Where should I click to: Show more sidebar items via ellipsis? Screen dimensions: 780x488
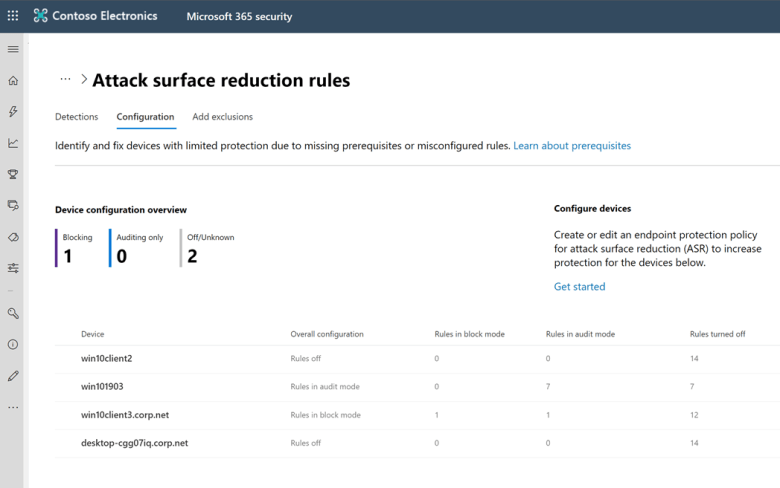[13, 408]
